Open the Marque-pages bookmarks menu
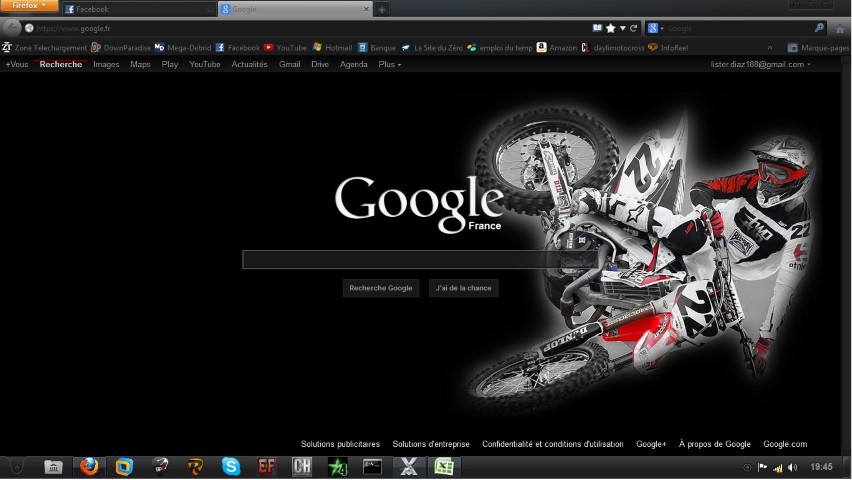The image size is (852, 480). coord(818,48)
